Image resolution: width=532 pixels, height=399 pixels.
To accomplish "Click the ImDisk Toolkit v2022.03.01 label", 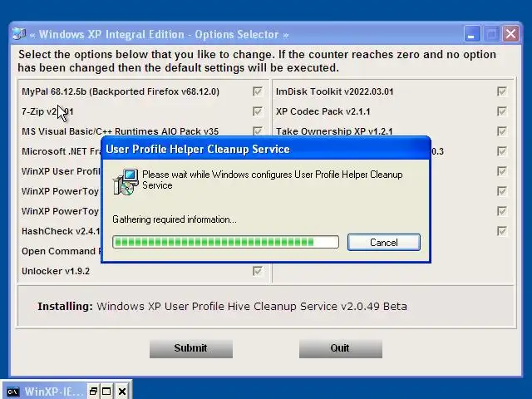I will pos(334,91).
